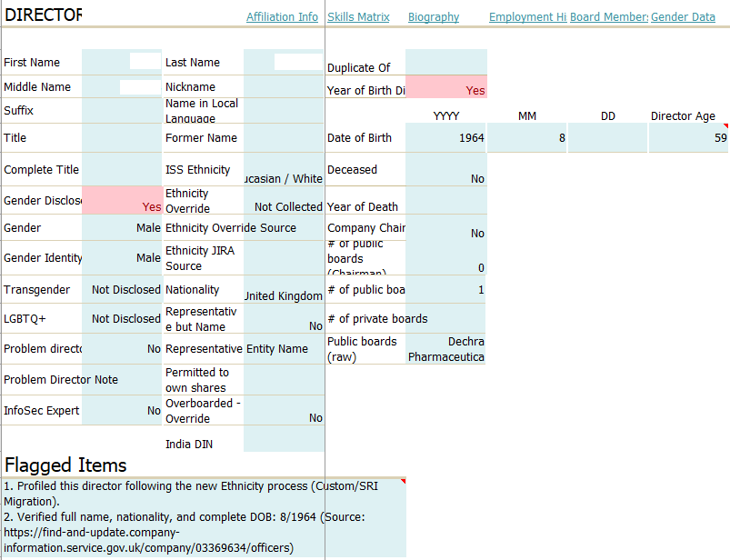
Task: Select the Overboarded - Override No cell
Action: tap(283, 410)
